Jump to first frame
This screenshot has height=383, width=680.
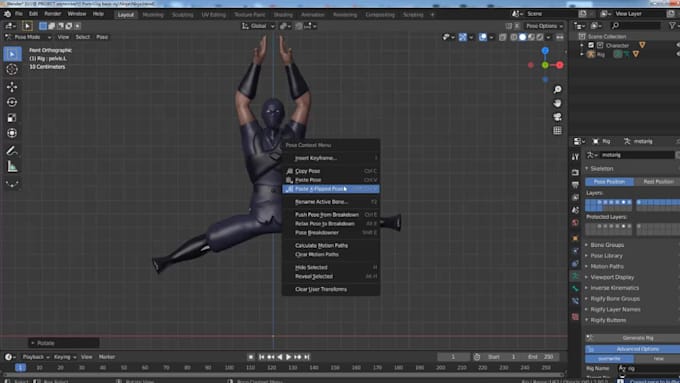(262, 357)
